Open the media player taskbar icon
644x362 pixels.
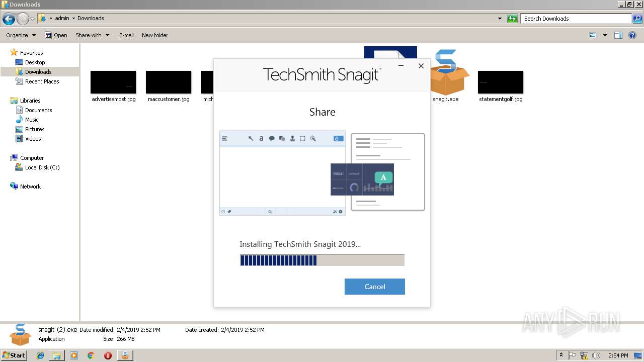(74, 355)
